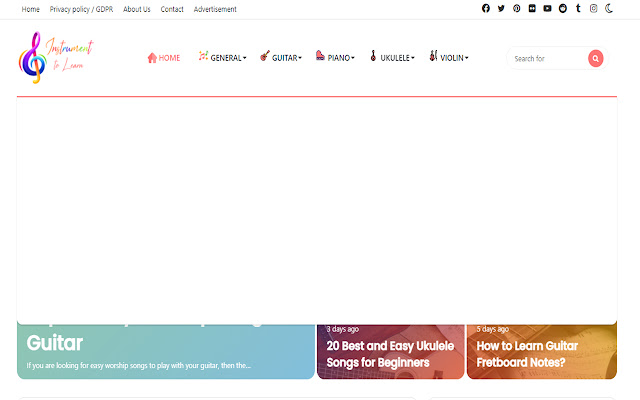Click the piano icon beside PIANO

coord(320,56)
